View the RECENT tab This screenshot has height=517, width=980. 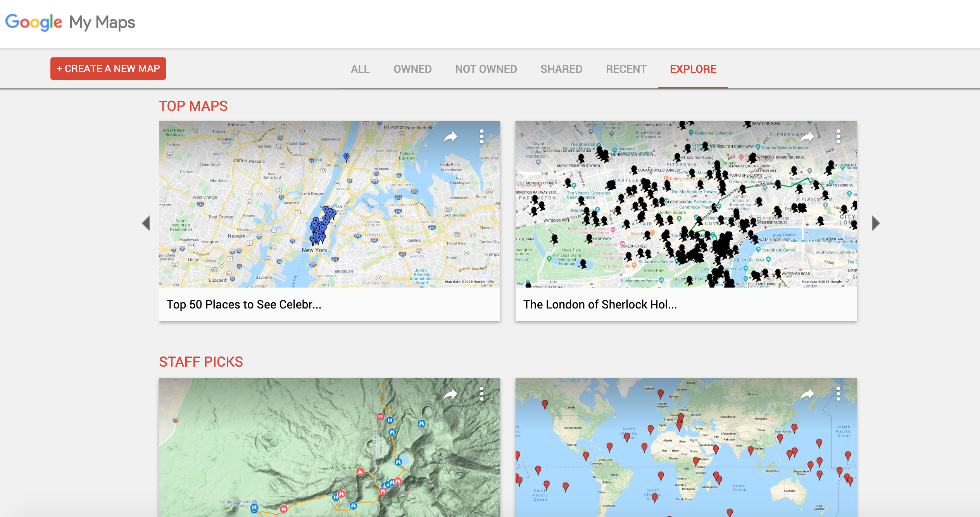626,69
